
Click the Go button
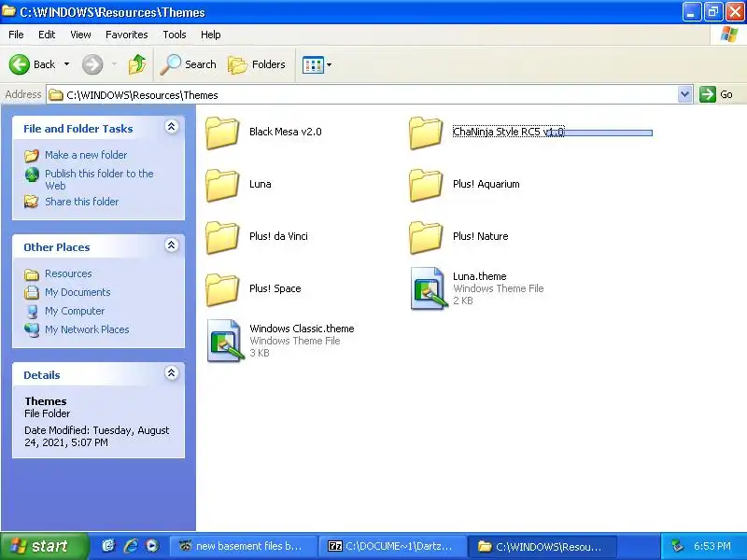pos(715,94)
